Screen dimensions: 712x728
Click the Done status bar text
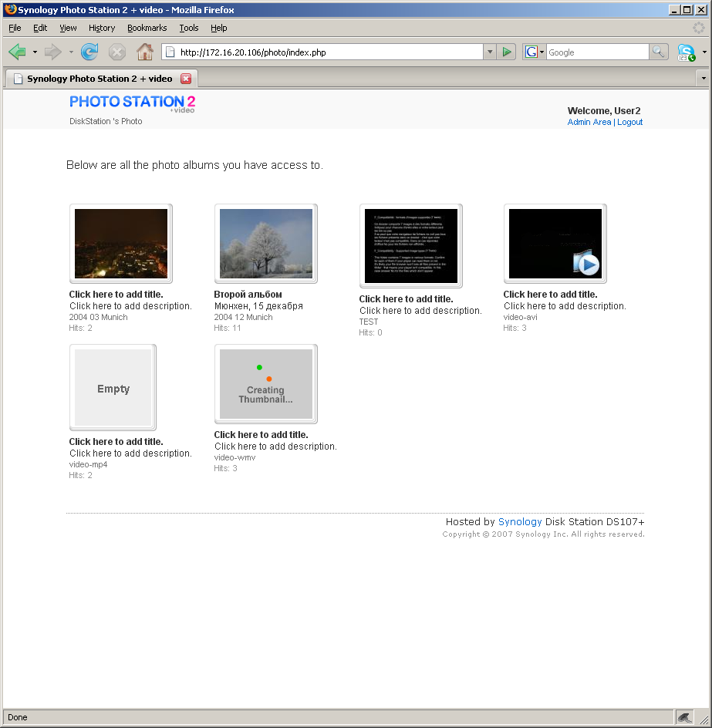[x=17, y=717]
